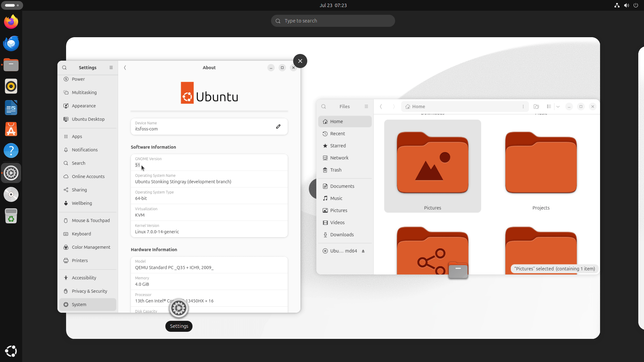The image size is (644, 362).
Task: Select Power in Settings sidebar
Action: 88,79
